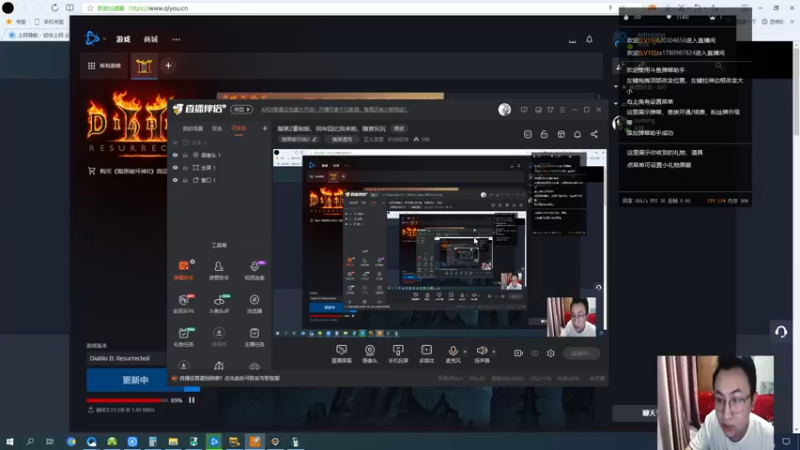Open streaming settings gear icon
The width and height of the screenshot is (800, 450).
(551, 353)
